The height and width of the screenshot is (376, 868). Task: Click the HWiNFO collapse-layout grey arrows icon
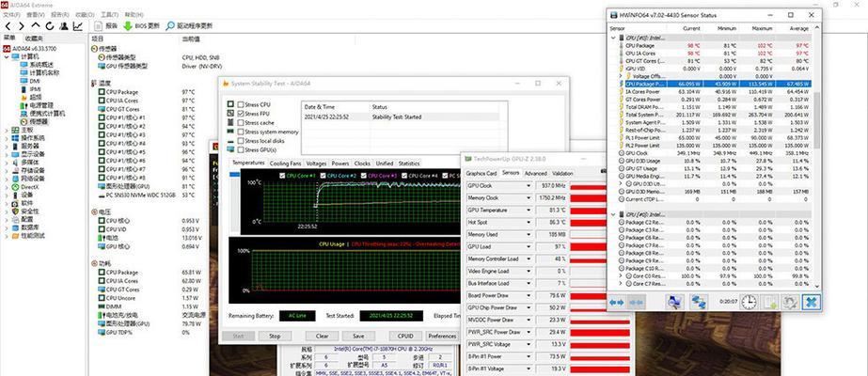(636, 302)
